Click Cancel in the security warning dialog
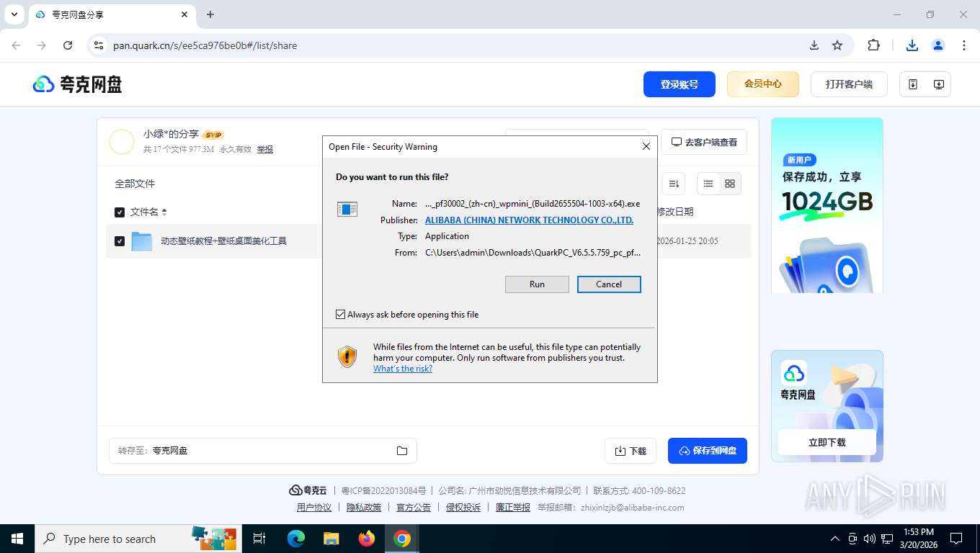The height and width of the screenshot is (553, 980). (x=609, y=284)
